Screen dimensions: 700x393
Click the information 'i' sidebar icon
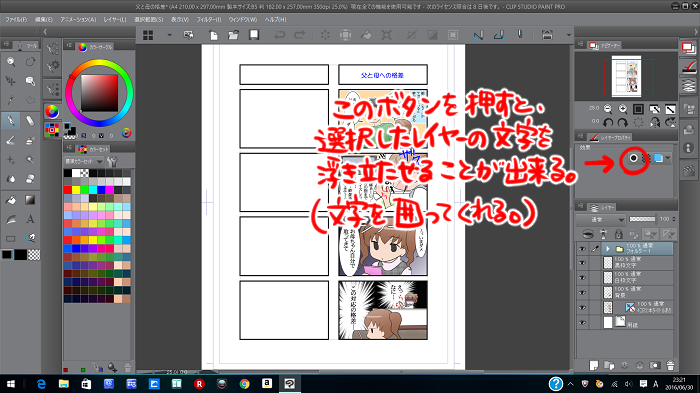pos(688,147)
